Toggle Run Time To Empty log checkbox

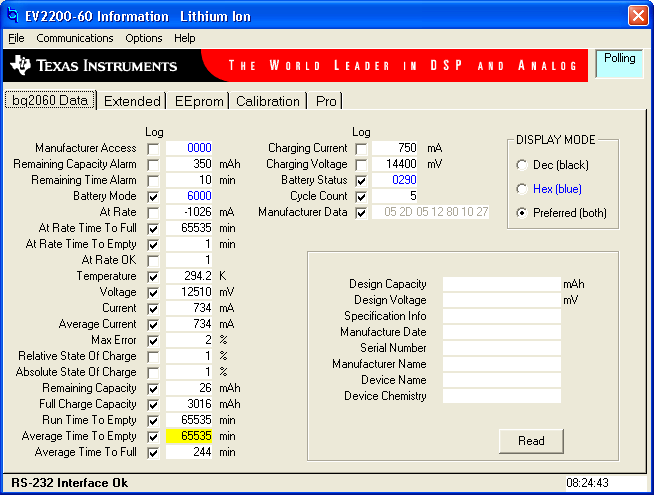[153, 421]
